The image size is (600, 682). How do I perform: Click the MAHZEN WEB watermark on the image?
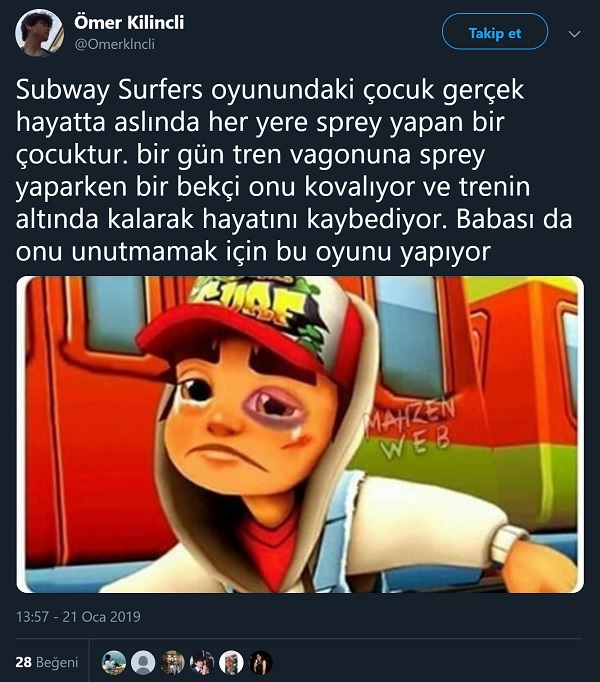(409, 428)
